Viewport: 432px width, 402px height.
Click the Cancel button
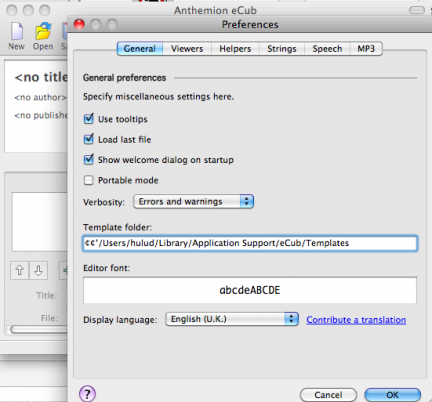(x=328, y=395)
